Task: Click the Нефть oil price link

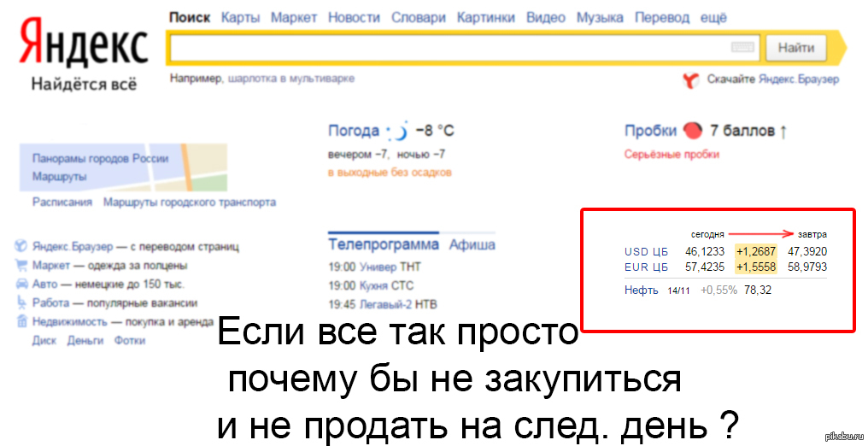Action: 641,290
